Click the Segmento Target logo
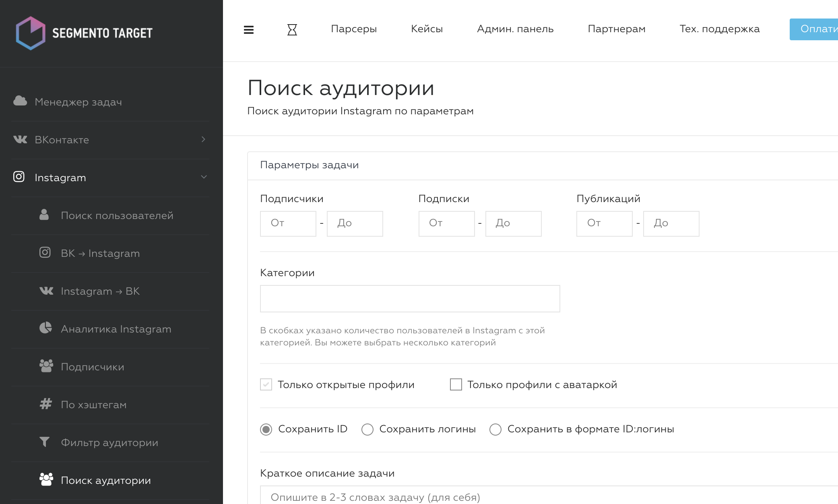The image size is (838, 504). [x=84, y=33]
